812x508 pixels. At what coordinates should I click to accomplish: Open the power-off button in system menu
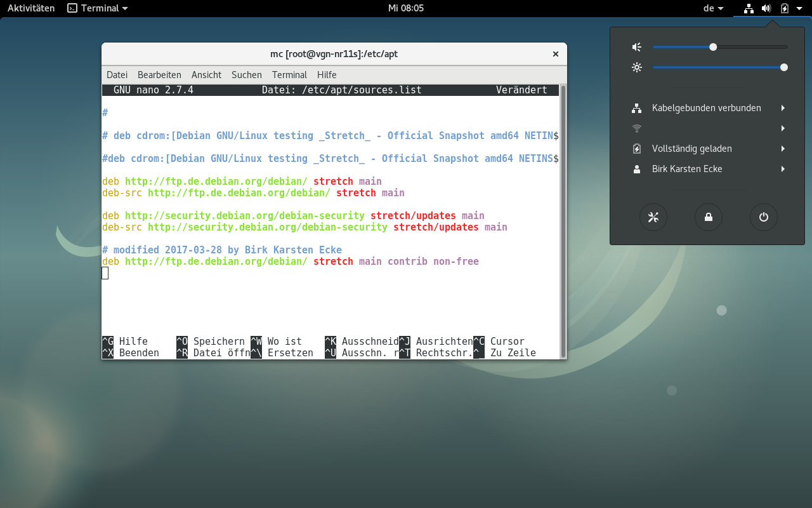coord(764,217)
